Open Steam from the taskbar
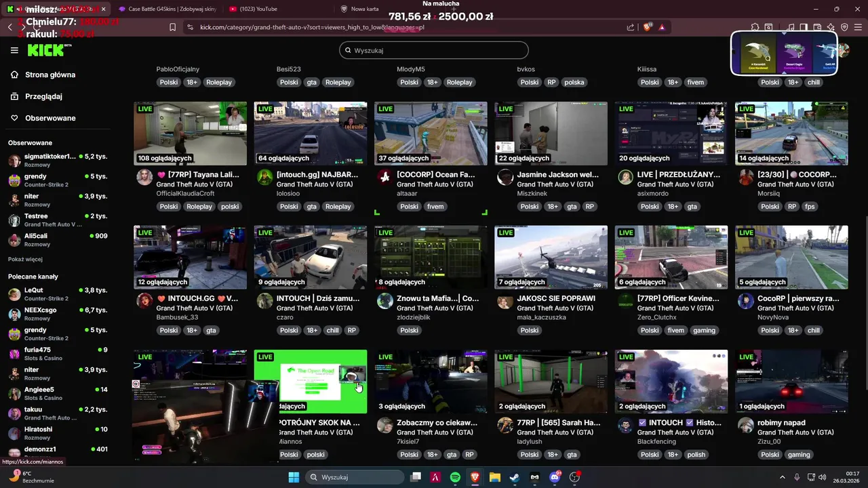 [x=515, y=477]
